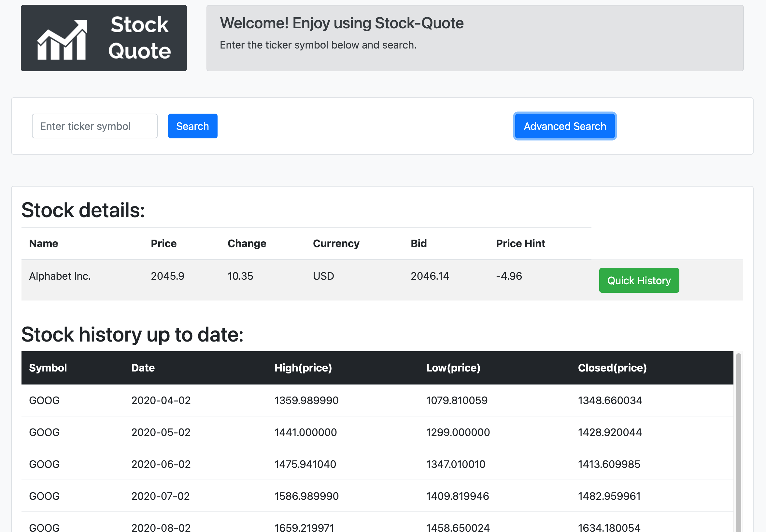Click the green Quick History button
This screenshot has width=766, height=532.
pos(638,280)
